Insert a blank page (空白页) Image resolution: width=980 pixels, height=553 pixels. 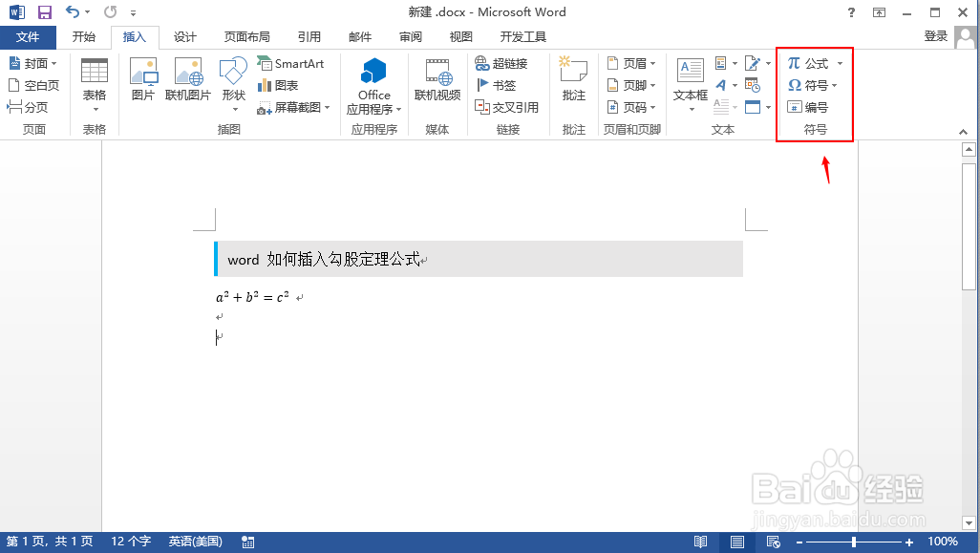pos(33,85)
